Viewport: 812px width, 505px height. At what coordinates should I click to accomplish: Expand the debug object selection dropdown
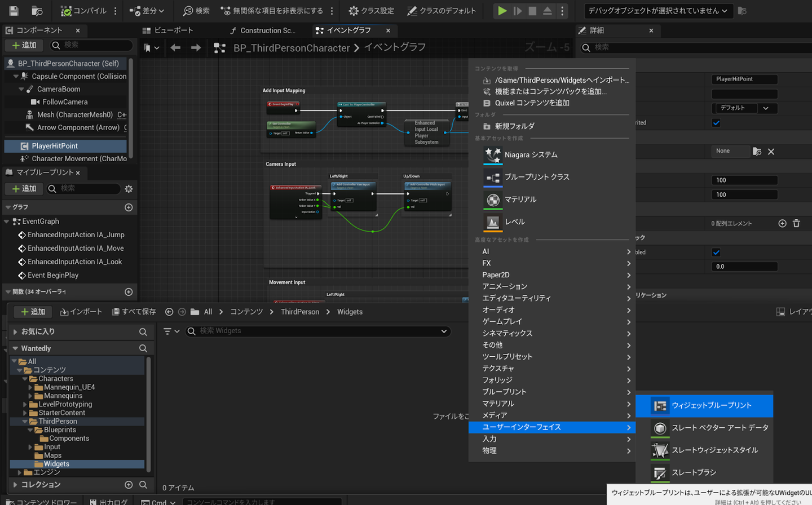click(x=657, y=11)
